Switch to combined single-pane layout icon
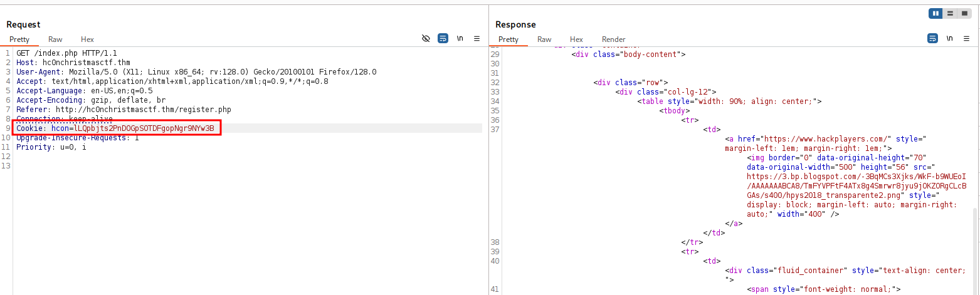Screen dimensions: 980x295 [x=964, y=13]
